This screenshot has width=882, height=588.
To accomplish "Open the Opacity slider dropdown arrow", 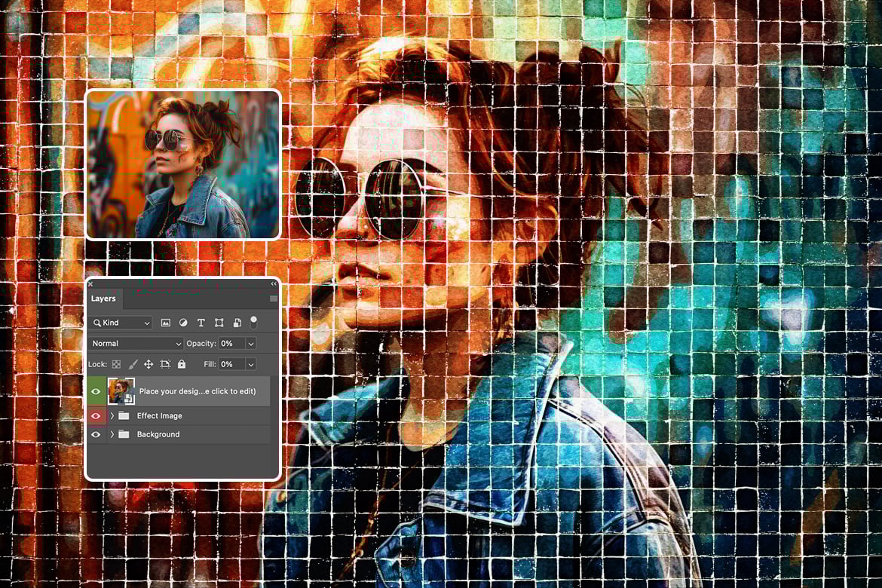I will point(251,343).
